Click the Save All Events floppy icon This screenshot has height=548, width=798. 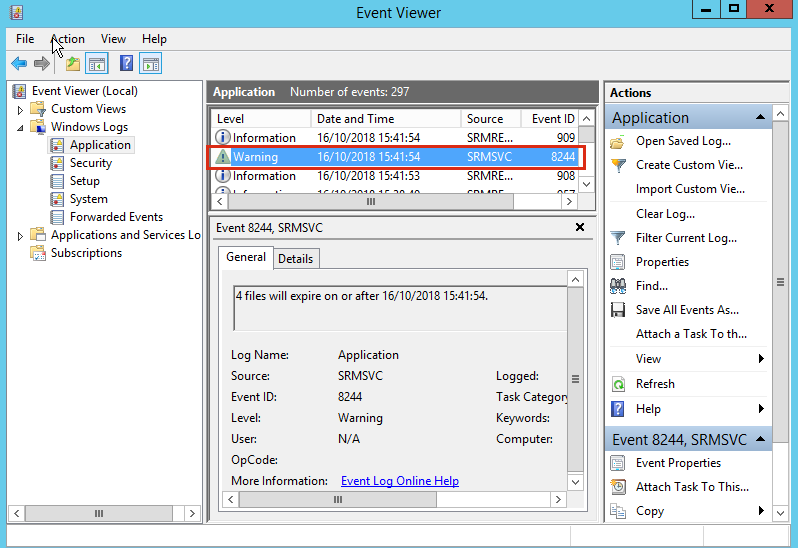click(x=618, y=310)
